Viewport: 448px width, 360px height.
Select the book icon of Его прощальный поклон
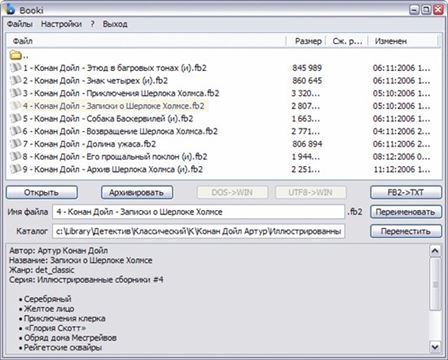16,156
